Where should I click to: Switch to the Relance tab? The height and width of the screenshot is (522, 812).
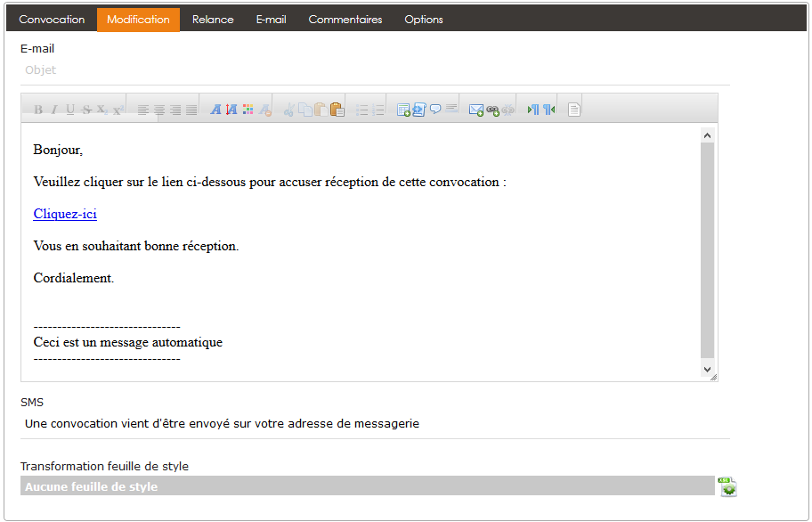[213, 20]
